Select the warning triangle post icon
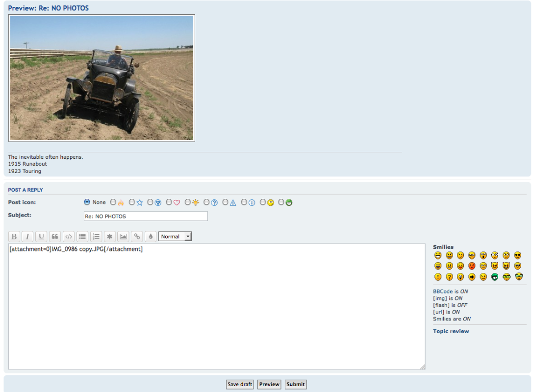The height and width of the screenshot is (392, 533). tap(226, 202)
